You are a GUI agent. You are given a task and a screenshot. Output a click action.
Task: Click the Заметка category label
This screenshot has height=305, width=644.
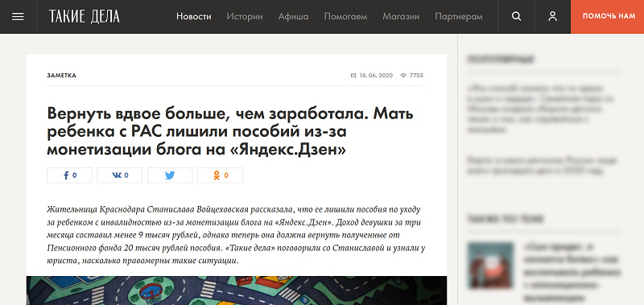[62, 76]
